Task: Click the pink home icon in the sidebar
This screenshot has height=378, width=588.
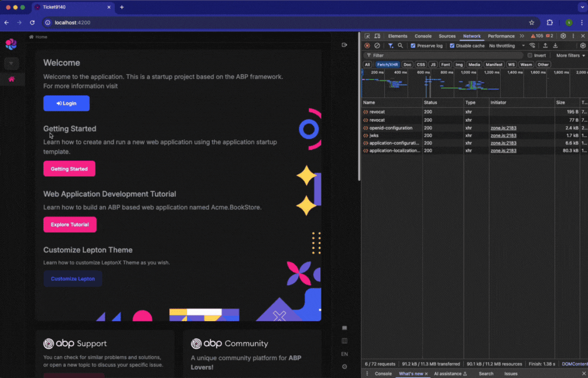Action: click(11, 79)
